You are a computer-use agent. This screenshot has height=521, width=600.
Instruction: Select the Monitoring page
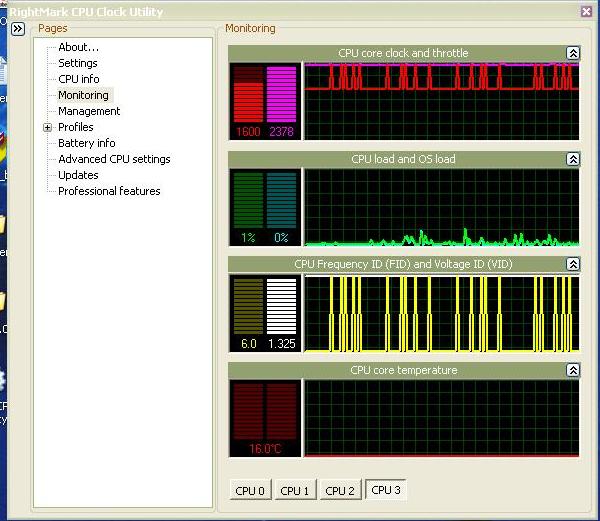[83, 95]
